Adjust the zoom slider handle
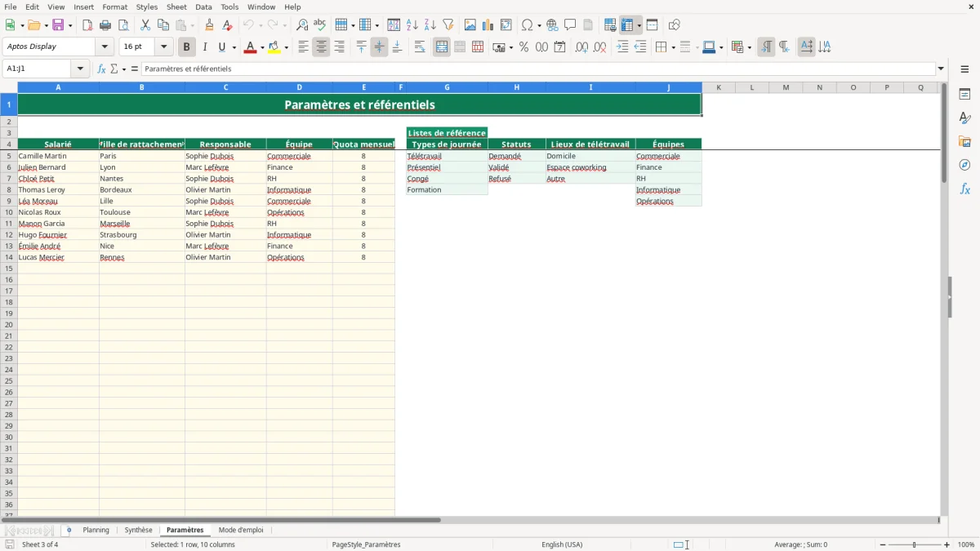Image resolution: width=980 pixels, height=551 pixels. click(x=915, y=544)
